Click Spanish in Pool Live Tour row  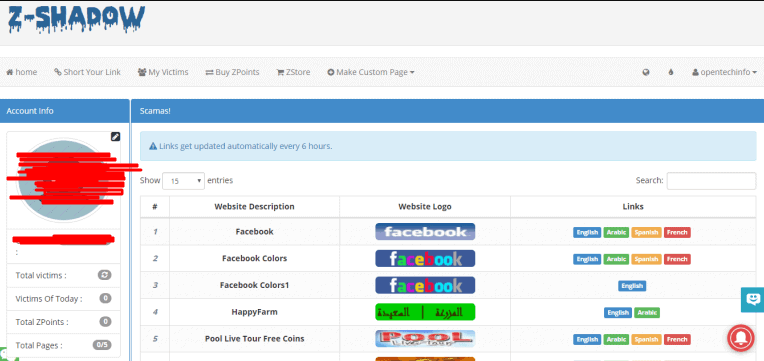[647, 340]
